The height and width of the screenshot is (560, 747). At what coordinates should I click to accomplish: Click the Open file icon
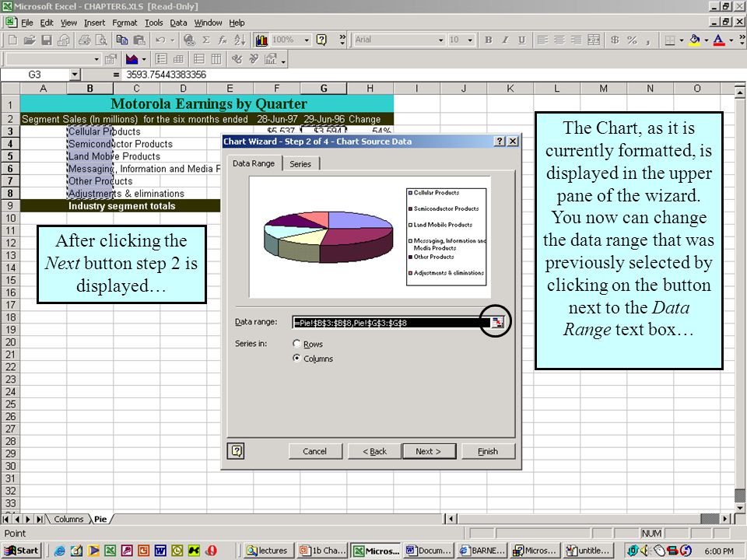coord(30,40)
